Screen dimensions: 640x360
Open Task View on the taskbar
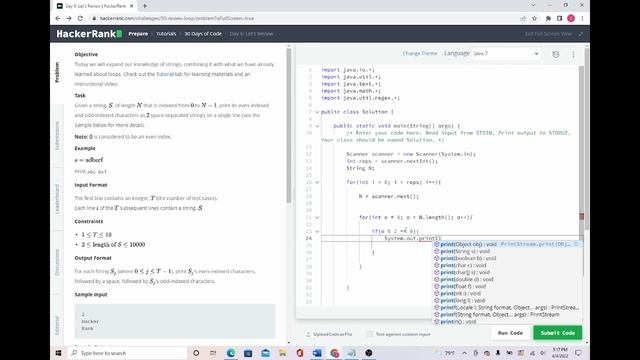pos(213,353)
